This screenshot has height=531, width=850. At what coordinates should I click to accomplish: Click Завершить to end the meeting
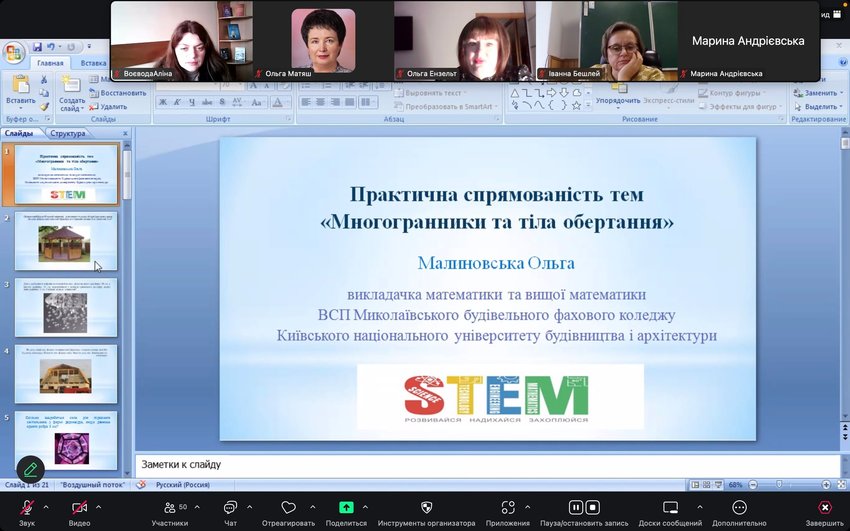[824, 508]
